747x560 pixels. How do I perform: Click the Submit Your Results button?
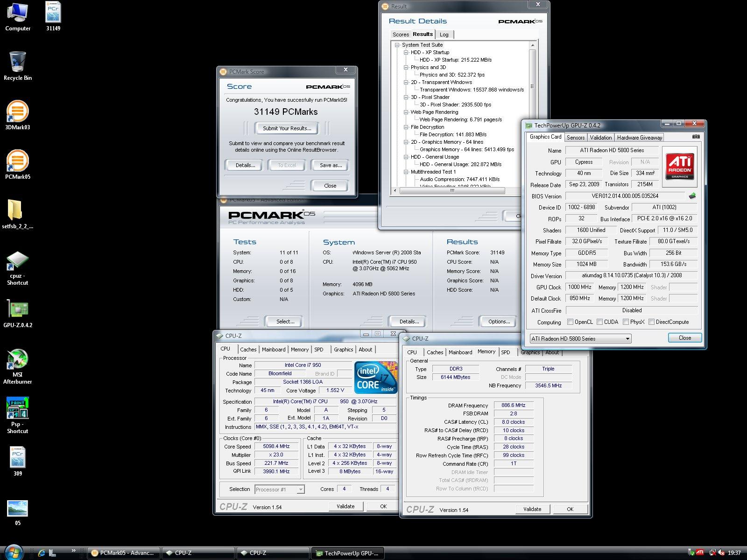(287, 128)
